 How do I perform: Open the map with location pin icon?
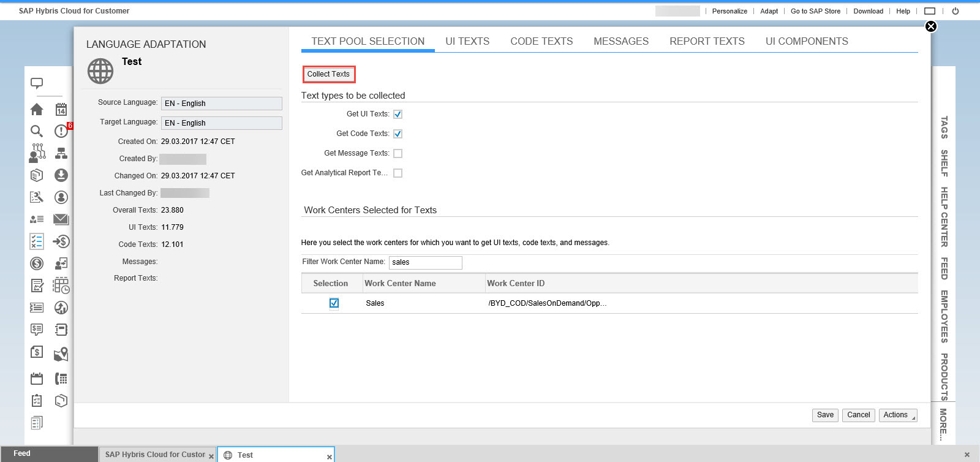point(61,354)
